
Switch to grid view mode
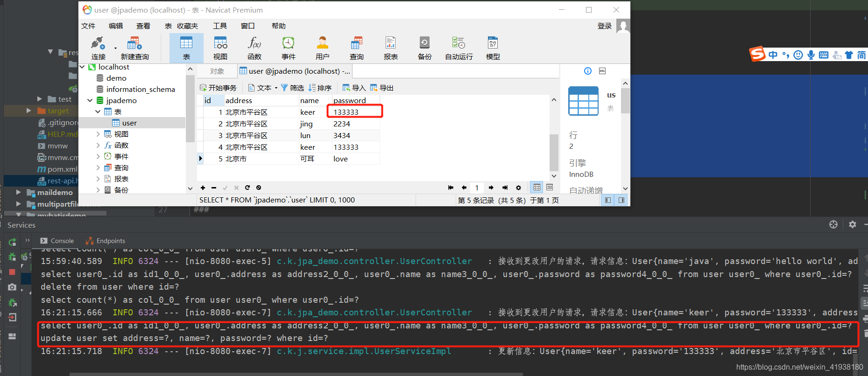coord(537,187)
